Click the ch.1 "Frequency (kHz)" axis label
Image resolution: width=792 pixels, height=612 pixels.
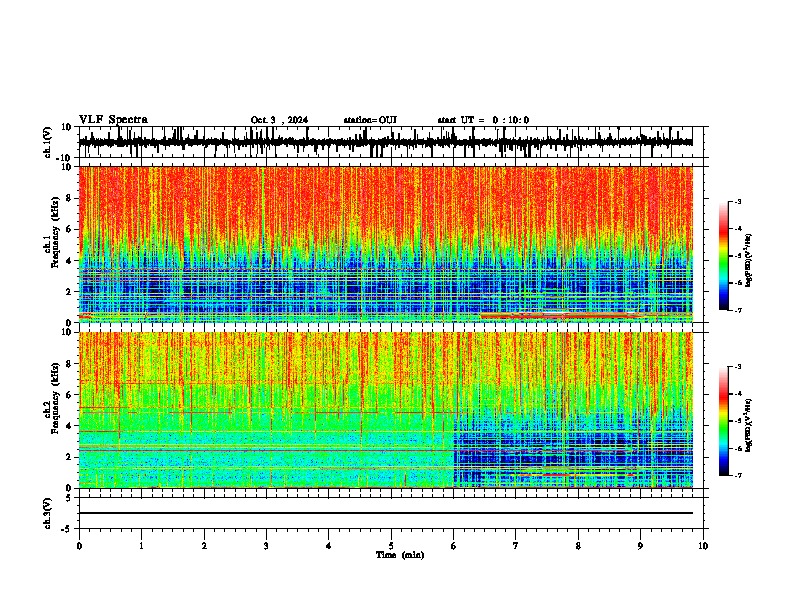(56, 232)
